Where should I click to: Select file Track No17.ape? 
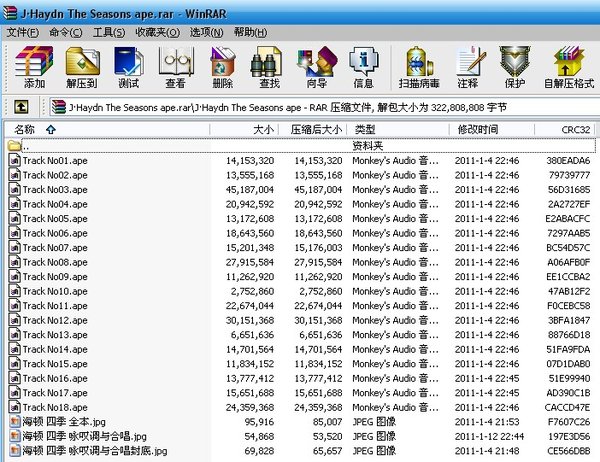[55, 393]
